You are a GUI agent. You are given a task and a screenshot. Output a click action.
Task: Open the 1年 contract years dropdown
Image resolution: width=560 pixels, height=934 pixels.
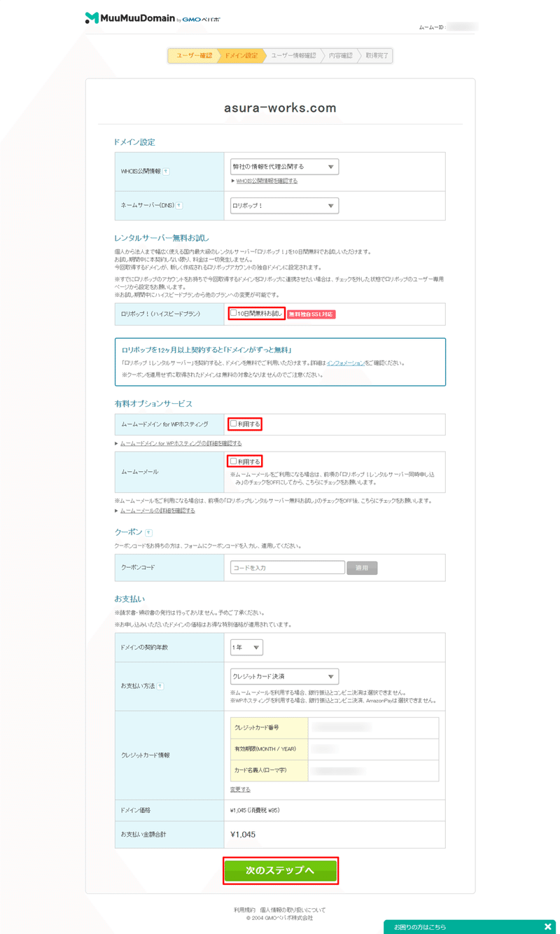click(246, 648)
